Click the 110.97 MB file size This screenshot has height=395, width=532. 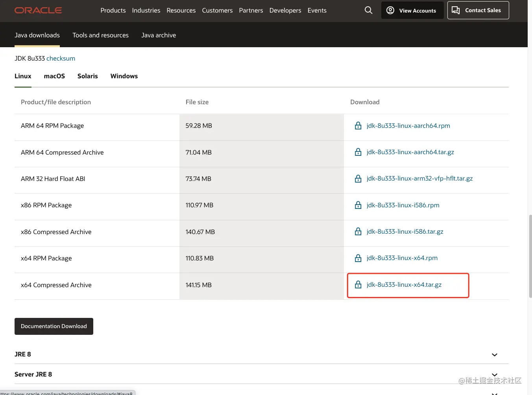[199, 205]
